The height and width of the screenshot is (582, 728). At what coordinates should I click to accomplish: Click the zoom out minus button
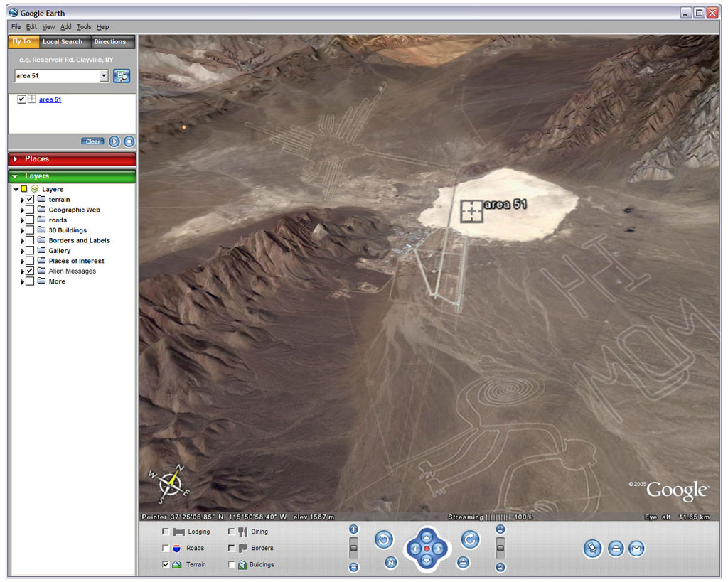tap(354, 567)
